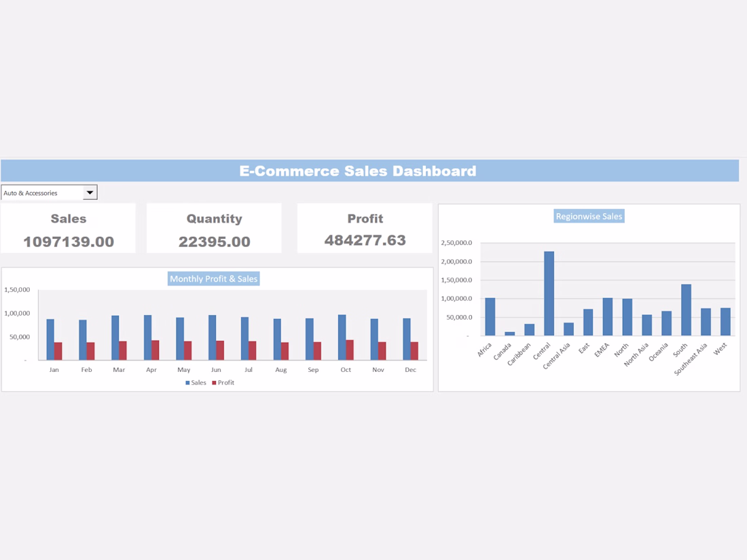
Task: Click the Nov month axis label
Action: 378,369
